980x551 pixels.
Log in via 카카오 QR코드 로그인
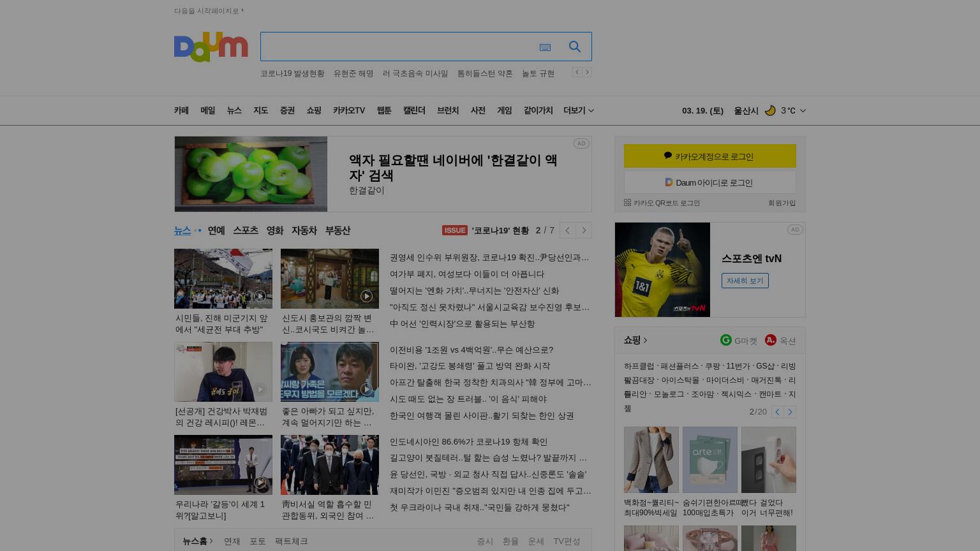(x=662, y=203)
